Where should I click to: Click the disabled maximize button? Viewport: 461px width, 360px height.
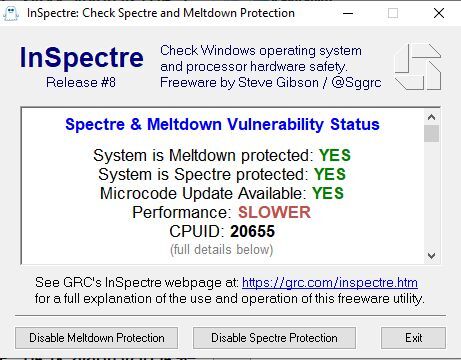(x=393, y=13)
